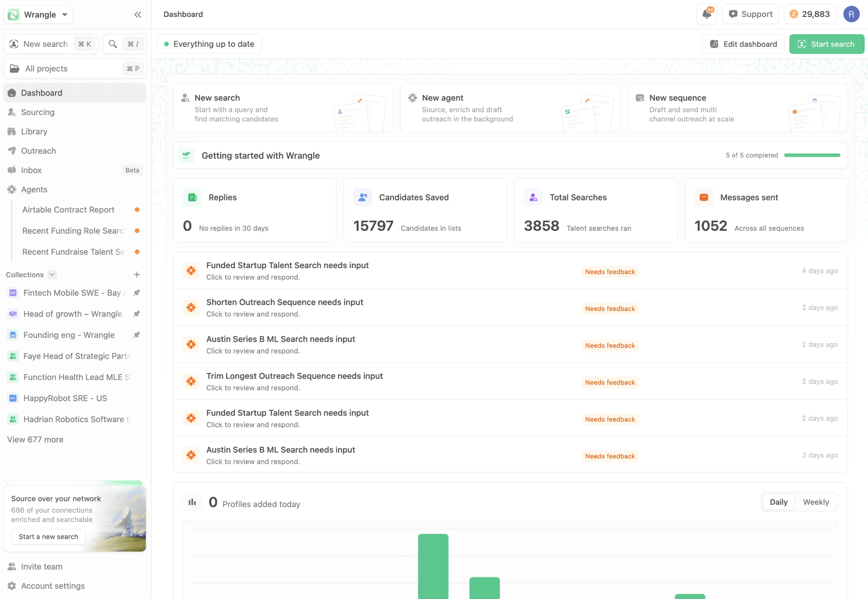Screen dimensions: 868x599
Task: Click Start a new search in network card
Action: (48, 537)
